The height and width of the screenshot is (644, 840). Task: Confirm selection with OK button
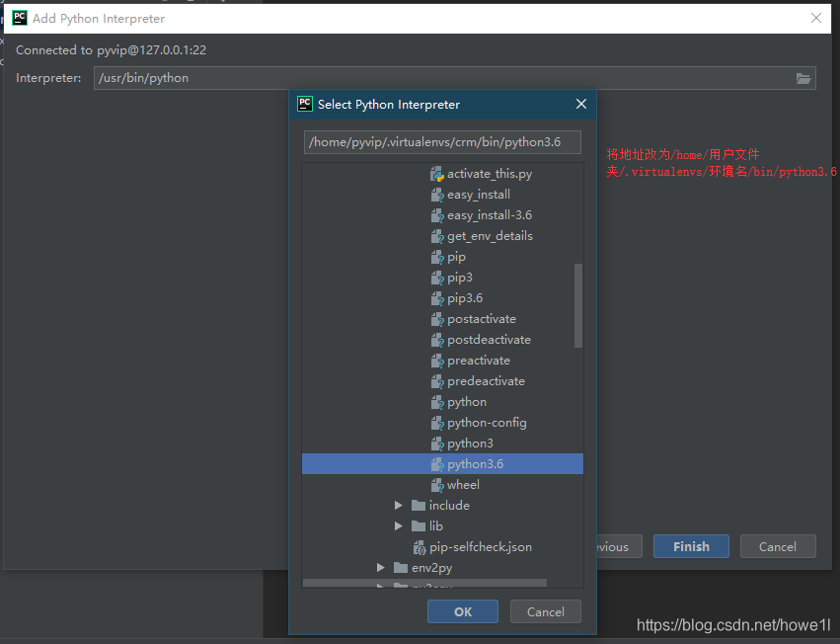click(463, 611)
